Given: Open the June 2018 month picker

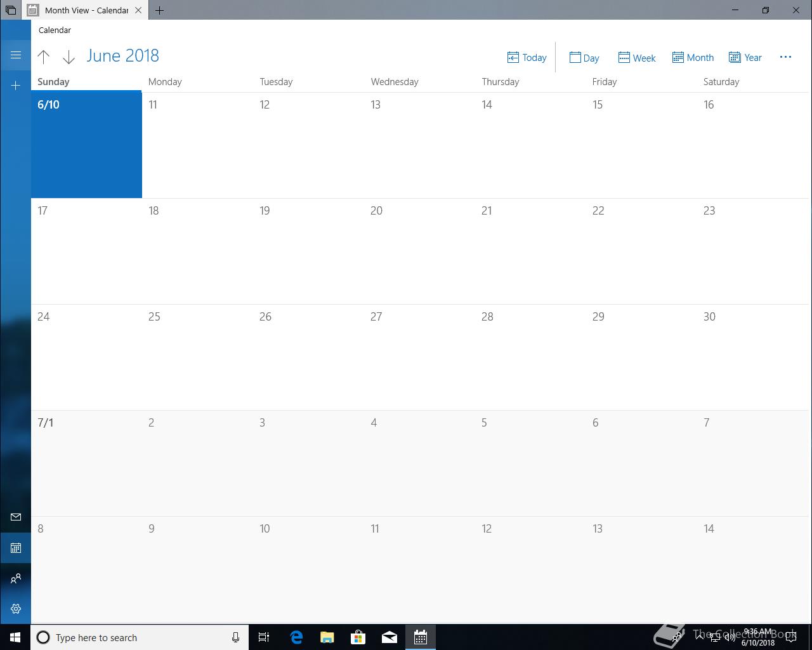Looking at the screenshot, I should 122,56.
